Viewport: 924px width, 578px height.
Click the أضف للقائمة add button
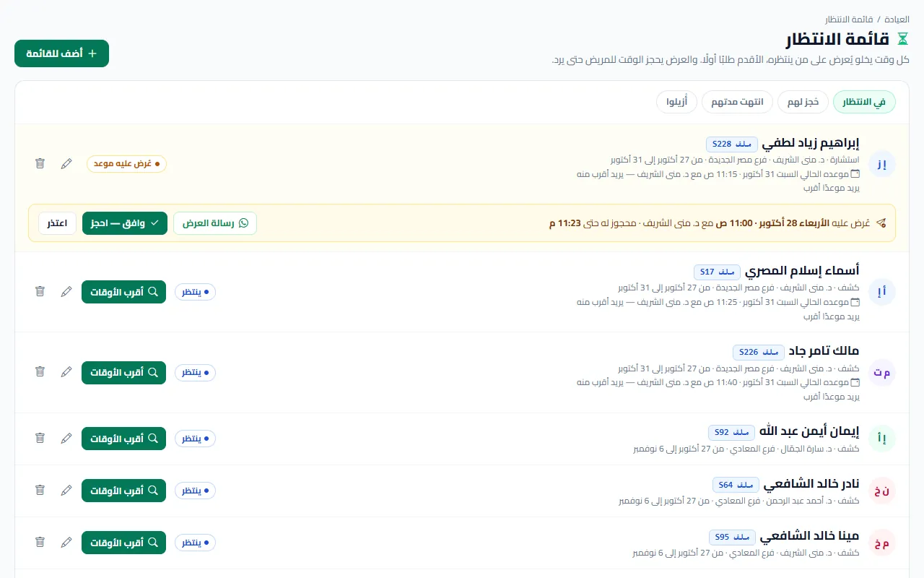point(61,53)
